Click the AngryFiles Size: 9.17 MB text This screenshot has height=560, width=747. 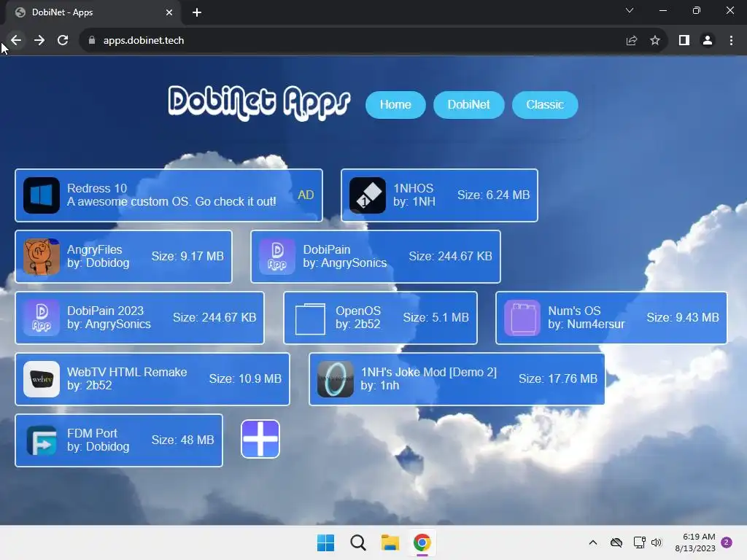[187, 256]
